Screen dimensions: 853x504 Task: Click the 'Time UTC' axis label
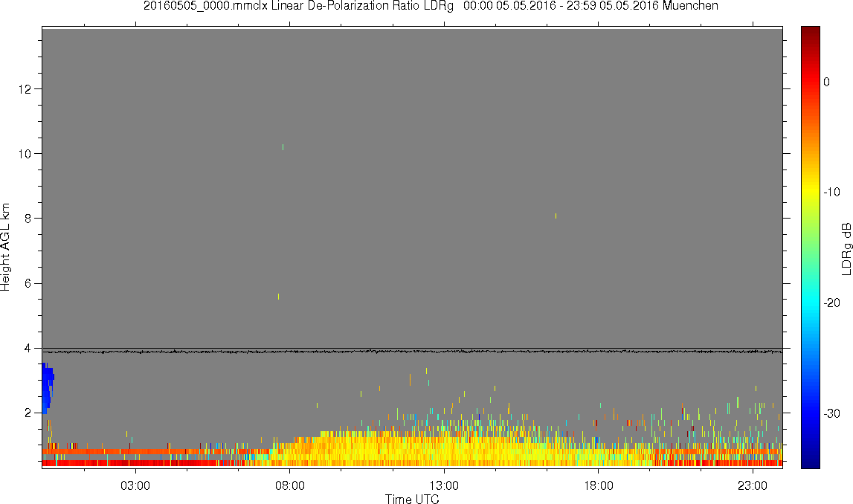click(412, 499)
